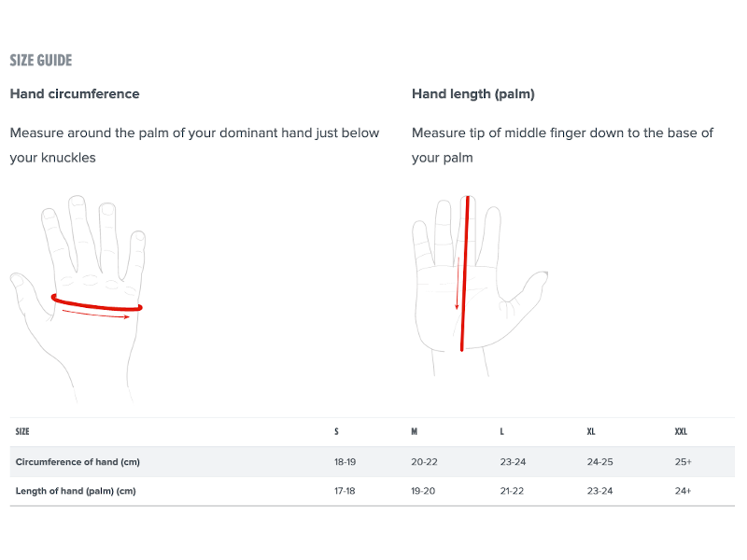
Task: Click the red vertical palm length line
Action: 465,273
